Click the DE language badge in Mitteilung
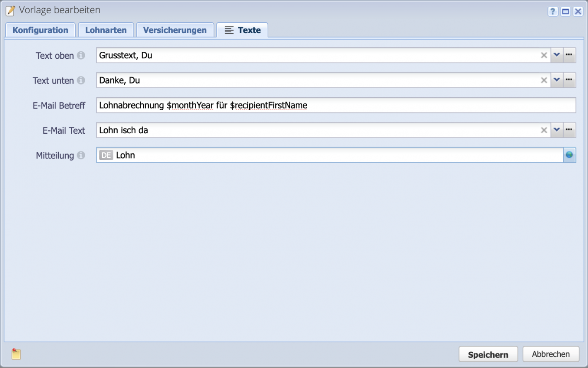This screenshot has height=368, width=588. click(x=106, y=155)
